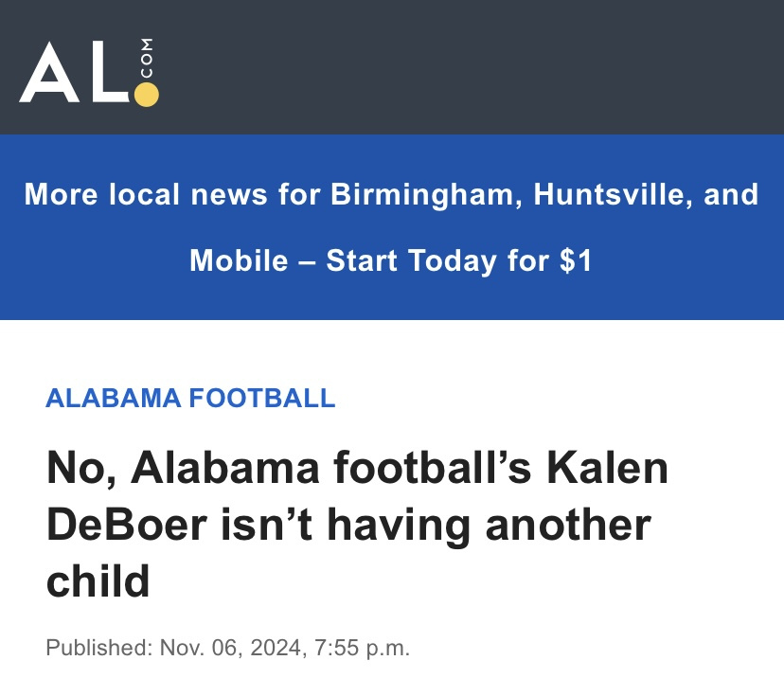Click the 'More local news' subscription banner line

click(391, 195)
